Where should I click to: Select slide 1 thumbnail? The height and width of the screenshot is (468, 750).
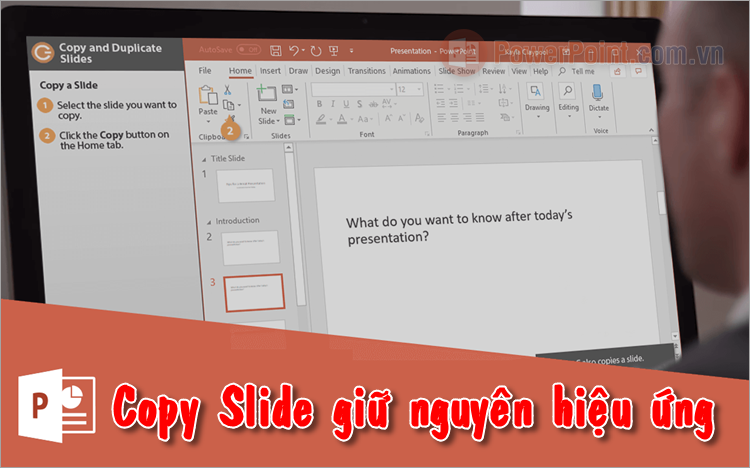246,185
